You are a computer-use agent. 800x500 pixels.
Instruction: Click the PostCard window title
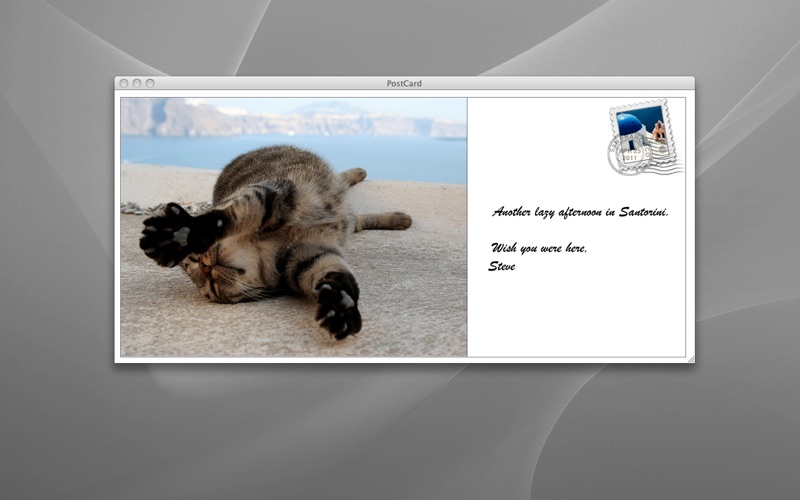click(404, 83)
